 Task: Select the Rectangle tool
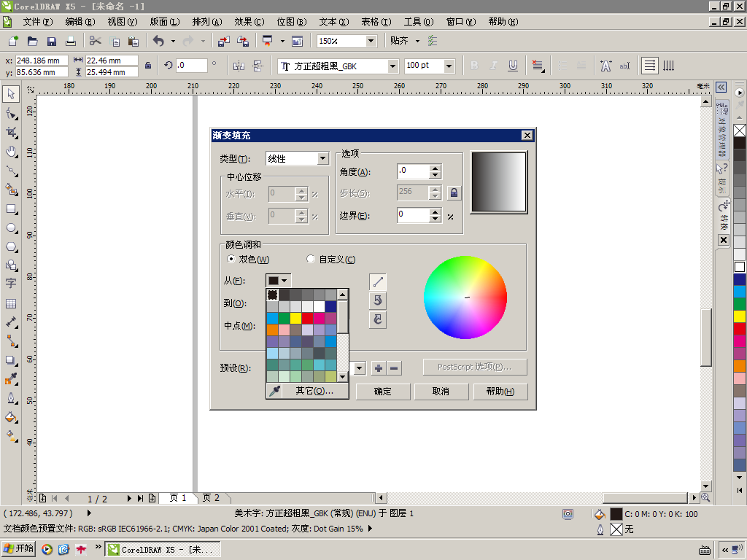point(11,209)
